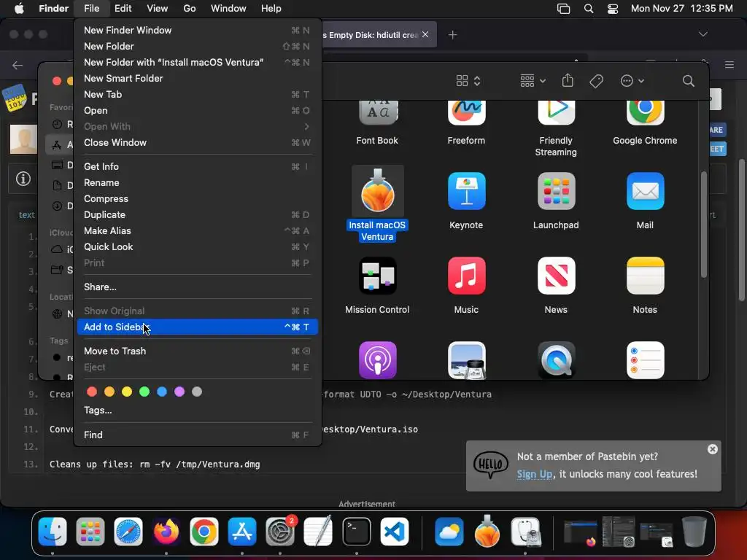
Task: Open Control Center in menu bar
Action: (613, 9)
